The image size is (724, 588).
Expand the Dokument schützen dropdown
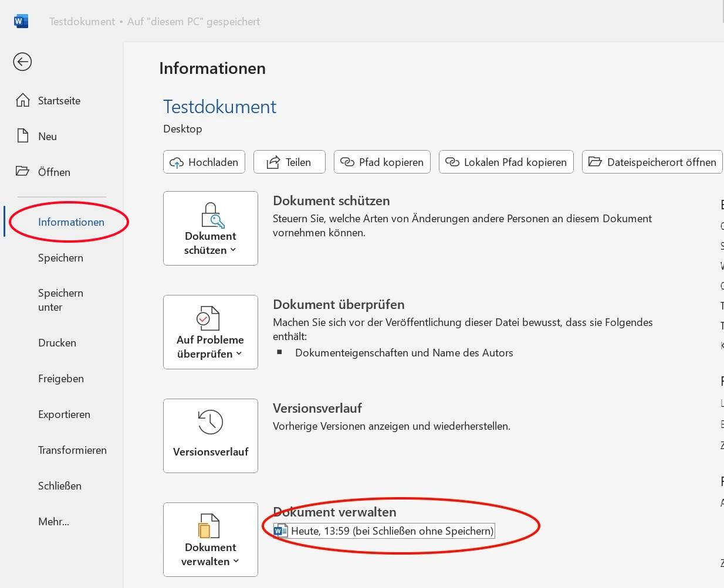click(x=210, y=229)
